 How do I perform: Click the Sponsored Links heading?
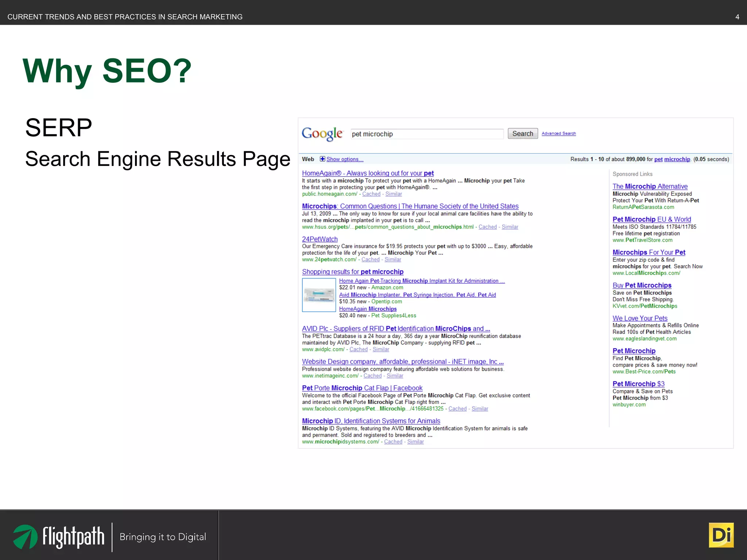point(632,174)
